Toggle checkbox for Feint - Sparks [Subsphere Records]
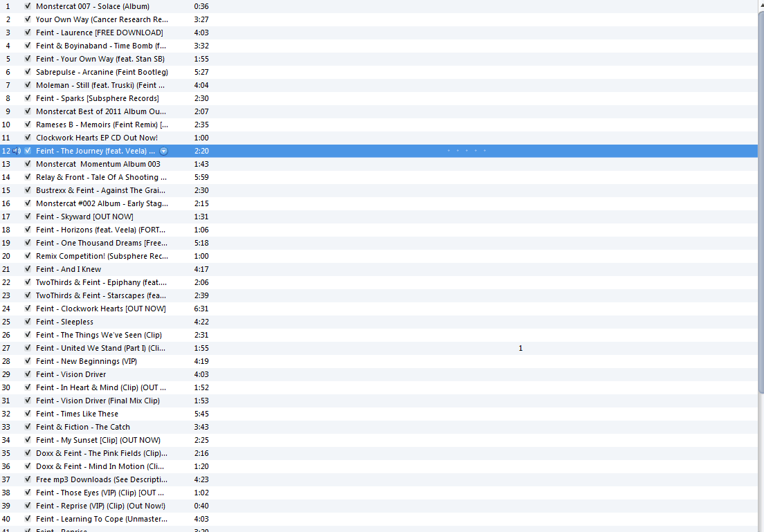 click(28, 98)
